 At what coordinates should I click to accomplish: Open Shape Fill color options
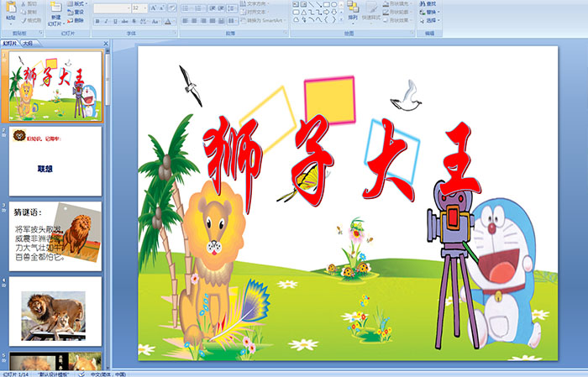pos(398,3)
